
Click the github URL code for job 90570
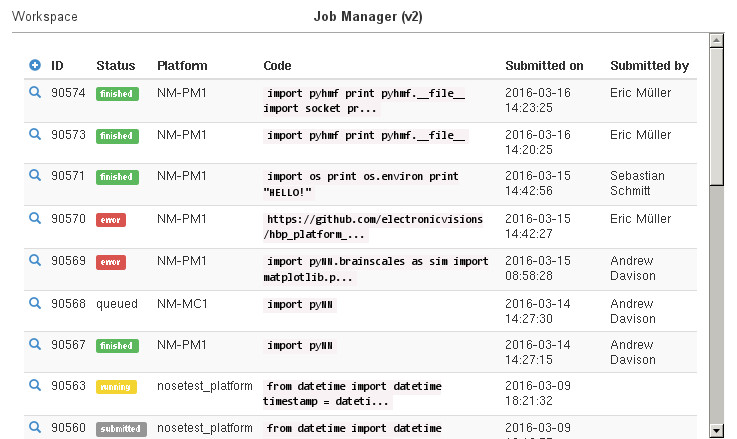[x=374, y=227]
